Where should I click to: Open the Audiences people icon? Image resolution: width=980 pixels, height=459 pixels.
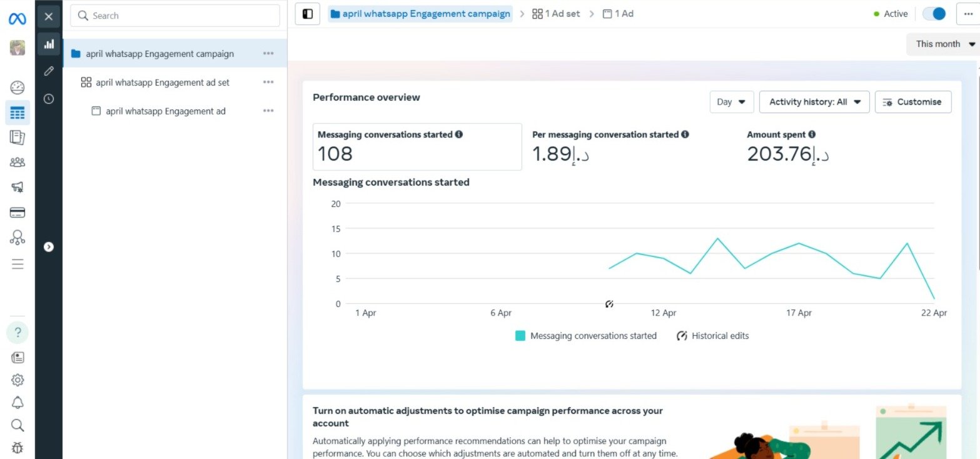pos(18,163)
